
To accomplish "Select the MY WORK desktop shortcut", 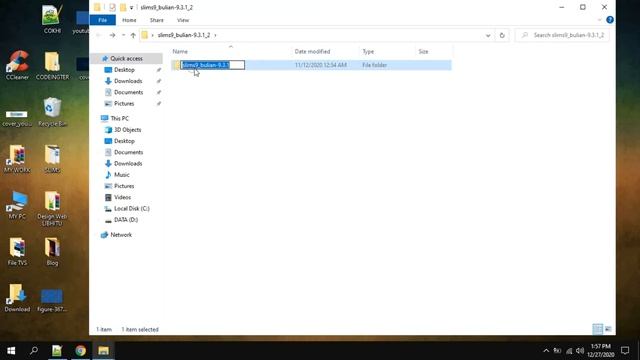I will [x=17, y=158].
